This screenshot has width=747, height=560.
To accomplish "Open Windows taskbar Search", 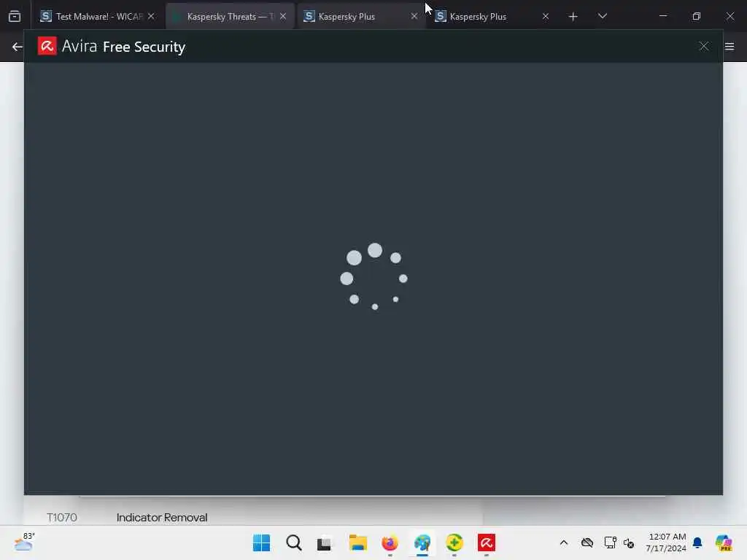I will tap(294, 542).
